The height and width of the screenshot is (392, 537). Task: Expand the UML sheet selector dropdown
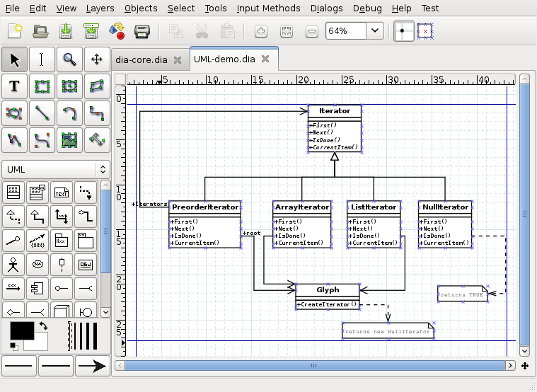[103, 169]
